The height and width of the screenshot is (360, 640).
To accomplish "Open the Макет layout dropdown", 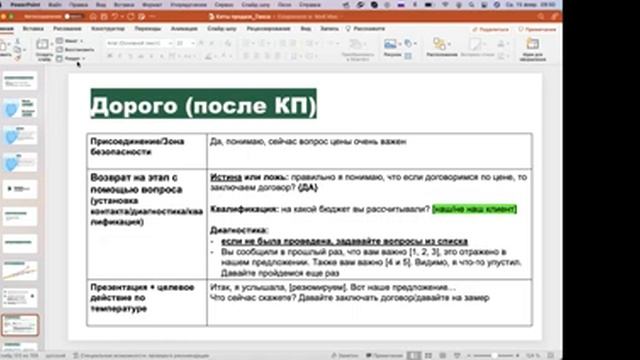I will [x=70, y=41].
